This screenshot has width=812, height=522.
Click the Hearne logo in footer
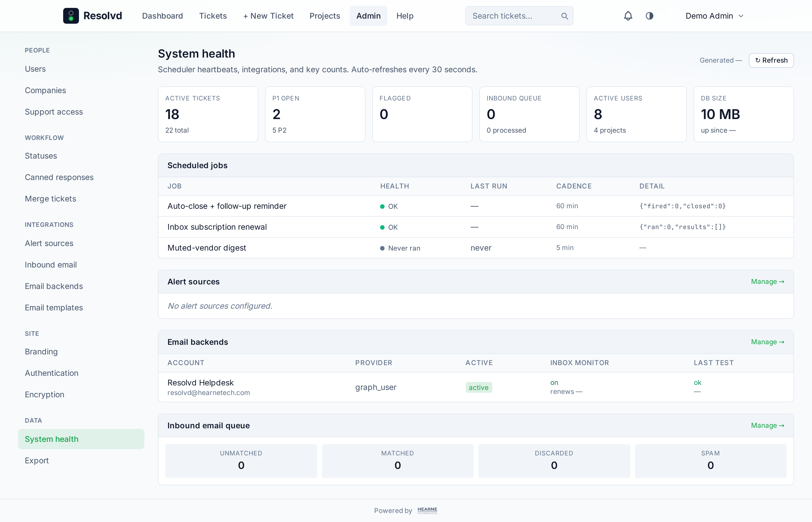tap(427, 510)
